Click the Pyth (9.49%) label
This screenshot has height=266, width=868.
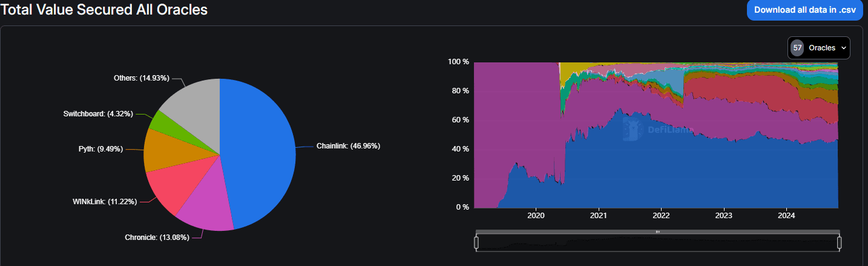click(100, 149)
